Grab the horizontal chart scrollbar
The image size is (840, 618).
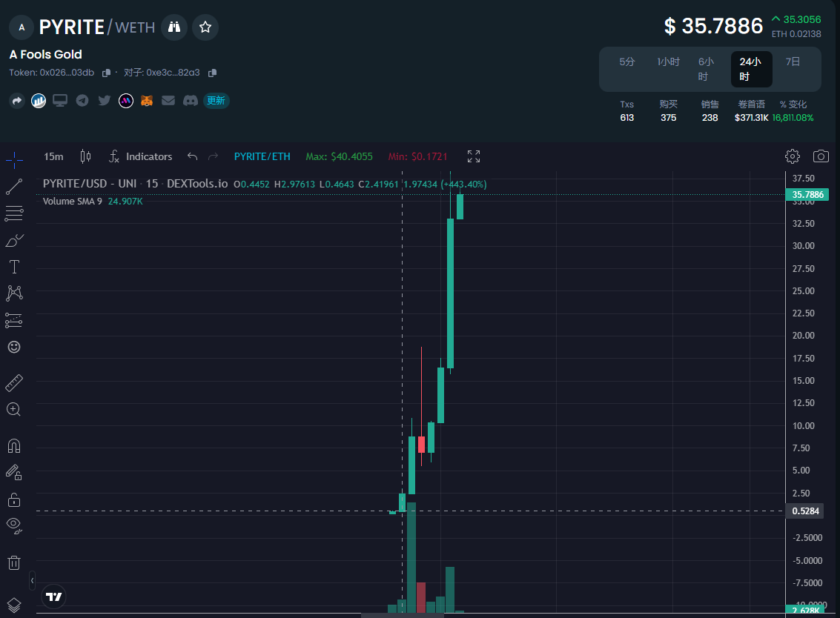coord(403,615)
